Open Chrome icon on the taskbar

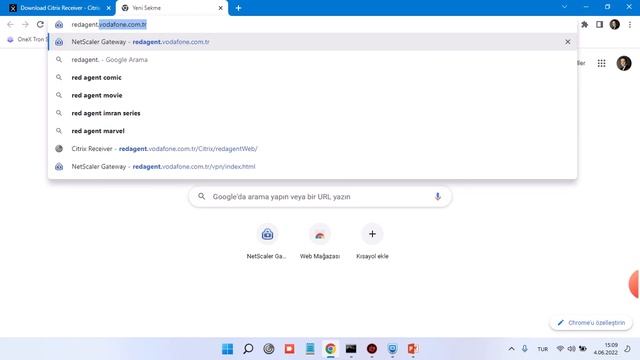point(331,349)
